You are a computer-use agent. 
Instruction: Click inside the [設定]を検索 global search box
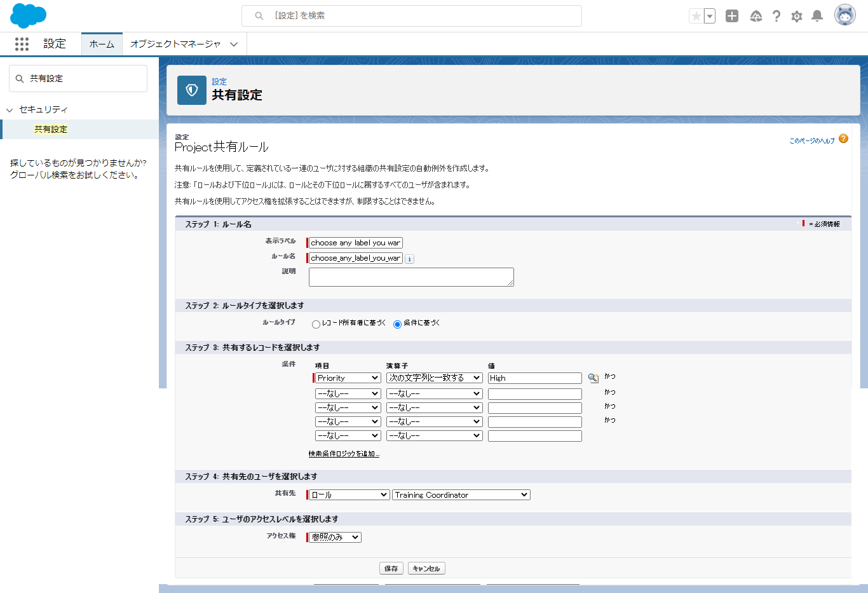tap(412, 16)
